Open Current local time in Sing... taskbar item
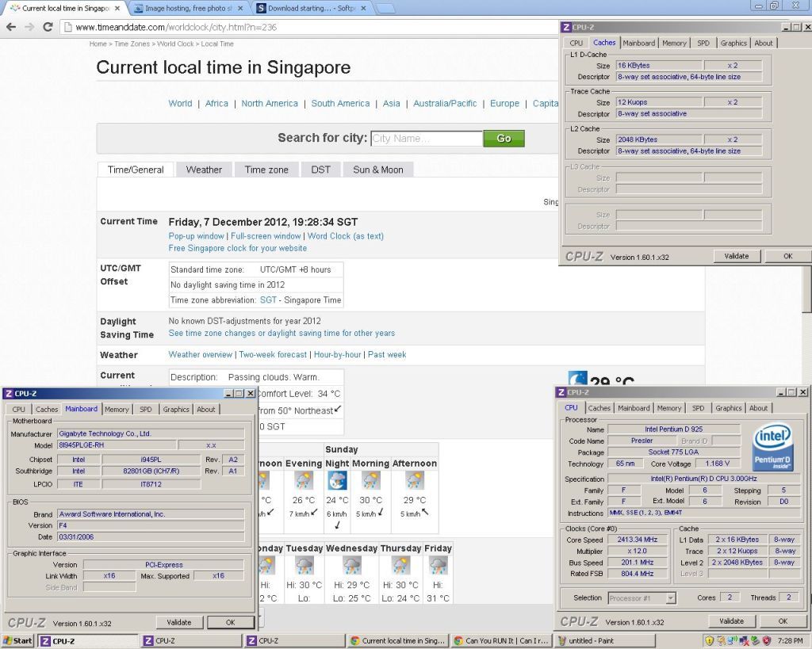This screenshot has height=649, width=812. (398, 641)
